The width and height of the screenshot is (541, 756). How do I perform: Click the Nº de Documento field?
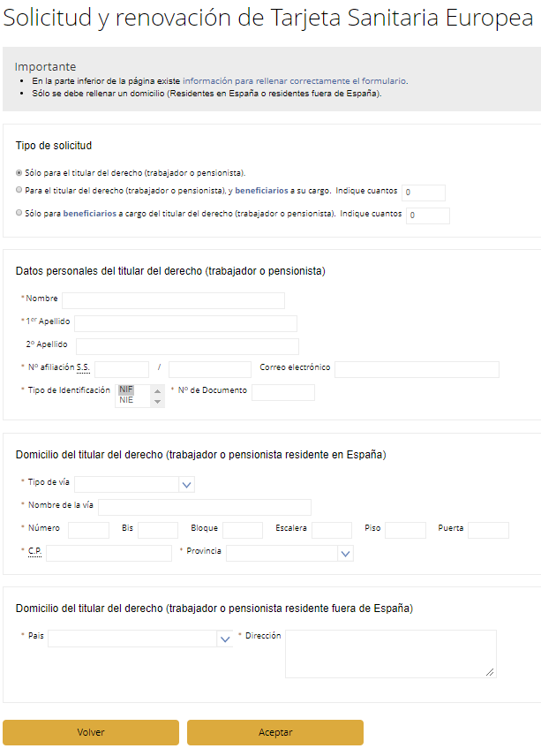pos(282,392)
